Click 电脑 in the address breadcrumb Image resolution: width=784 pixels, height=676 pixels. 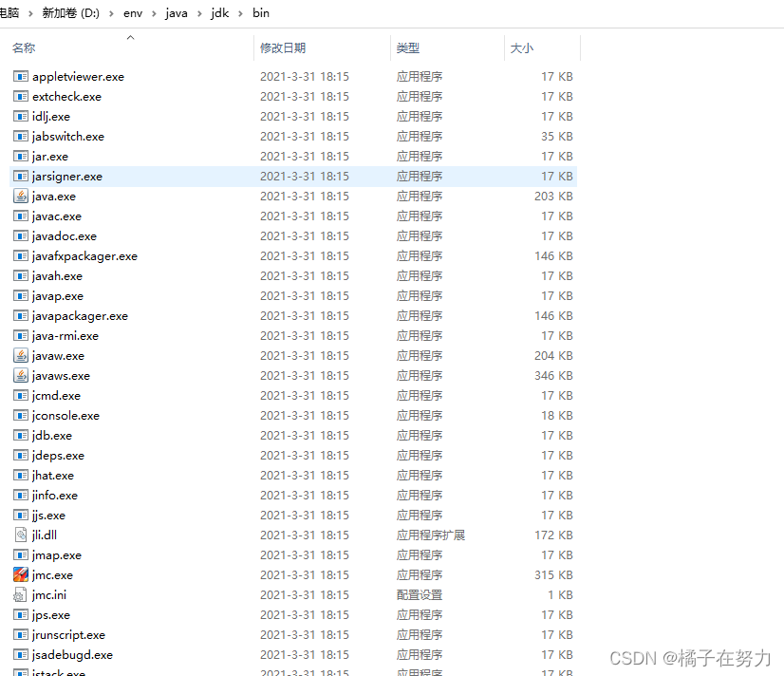point(10,13)
